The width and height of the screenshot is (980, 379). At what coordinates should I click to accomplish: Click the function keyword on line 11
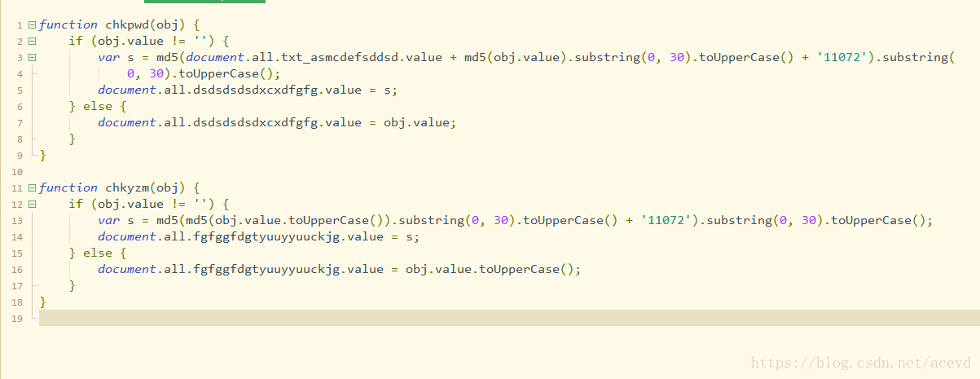[68, 188]
